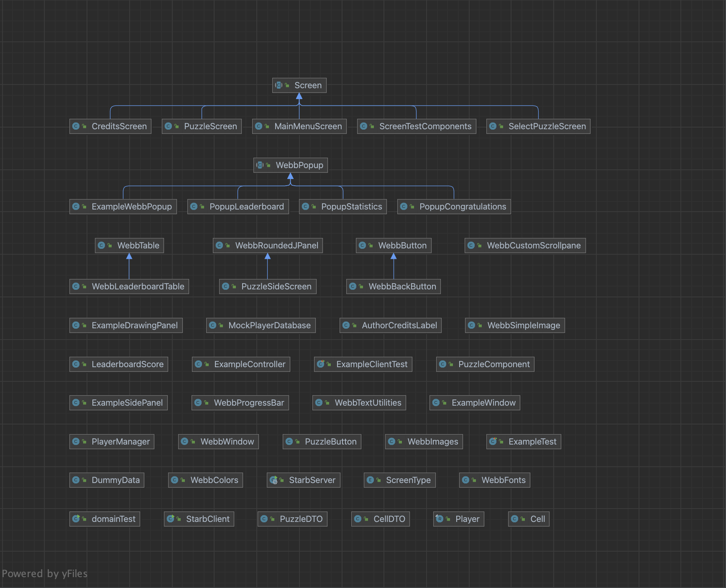
Task: Click the inheritance arrowhead below WebbButton
Action: click(x=394, y=256)
